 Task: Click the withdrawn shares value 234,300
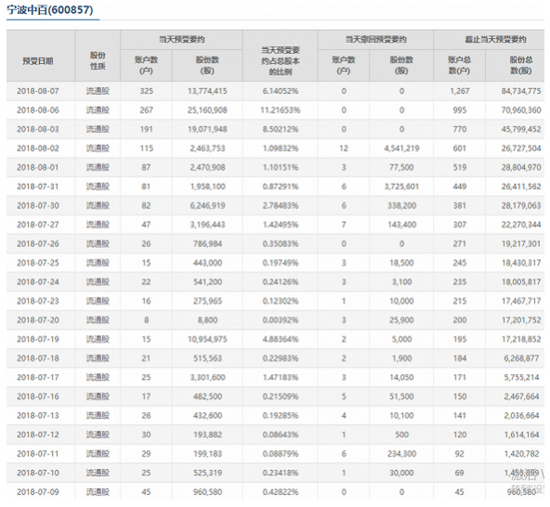click(402, 454)
